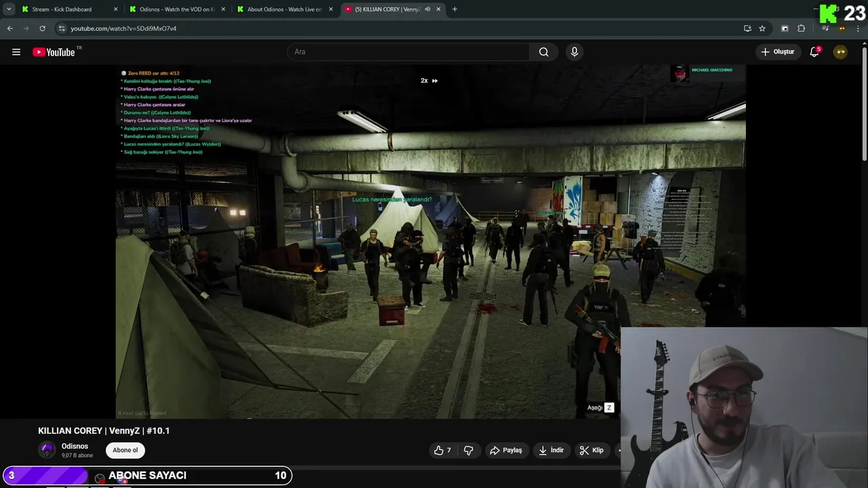Start voice search with microphone icon
The width and height of the screenshot is (868, 488).
[574, 52]
